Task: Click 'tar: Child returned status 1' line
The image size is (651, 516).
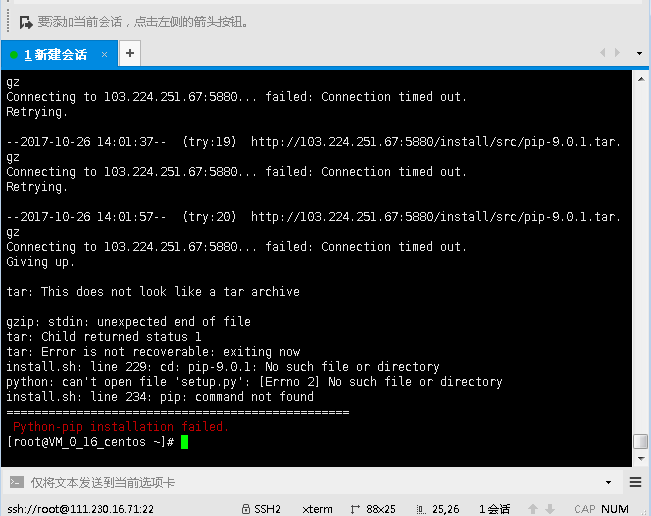Action: 104,337
